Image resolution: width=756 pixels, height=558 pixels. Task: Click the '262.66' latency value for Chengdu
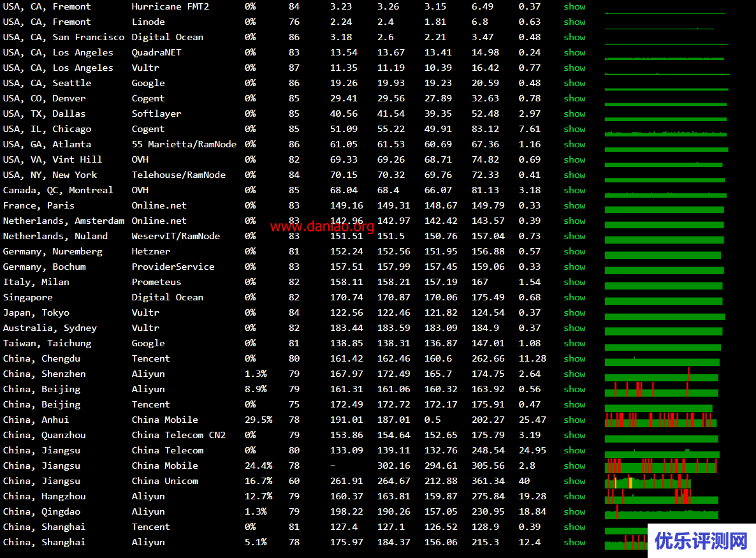[x=488, y=359]
